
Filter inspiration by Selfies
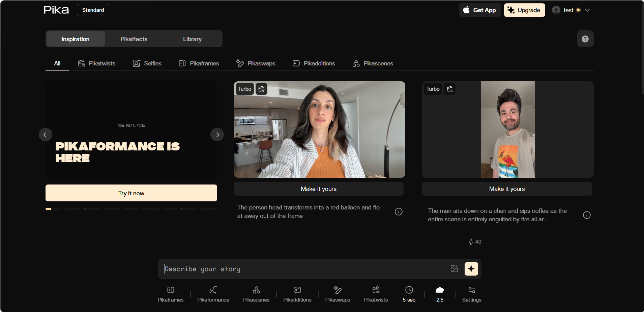[147, 63]
